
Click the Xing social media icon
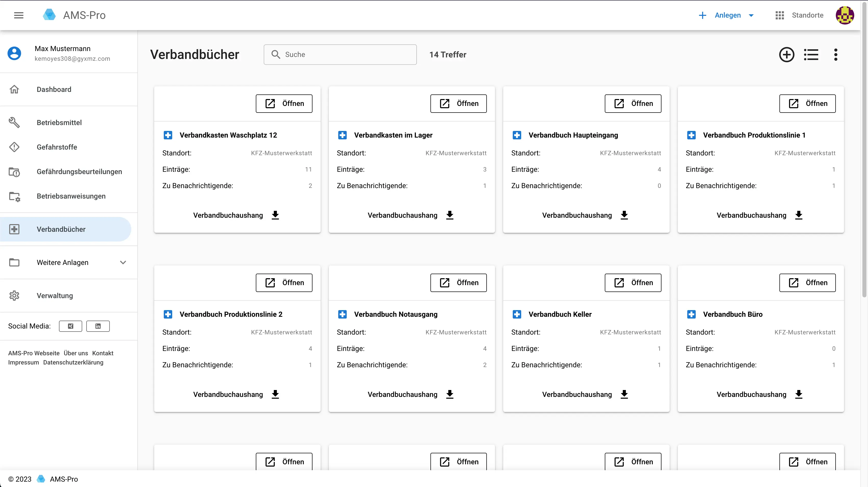(x=70, y=326)
